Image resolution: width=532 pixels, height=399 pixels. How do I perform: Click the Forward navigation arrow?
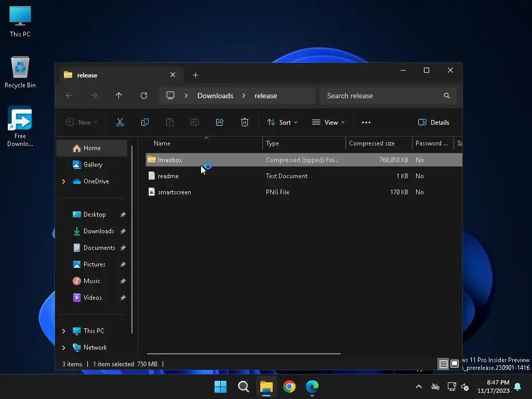[x=94, y=96]
